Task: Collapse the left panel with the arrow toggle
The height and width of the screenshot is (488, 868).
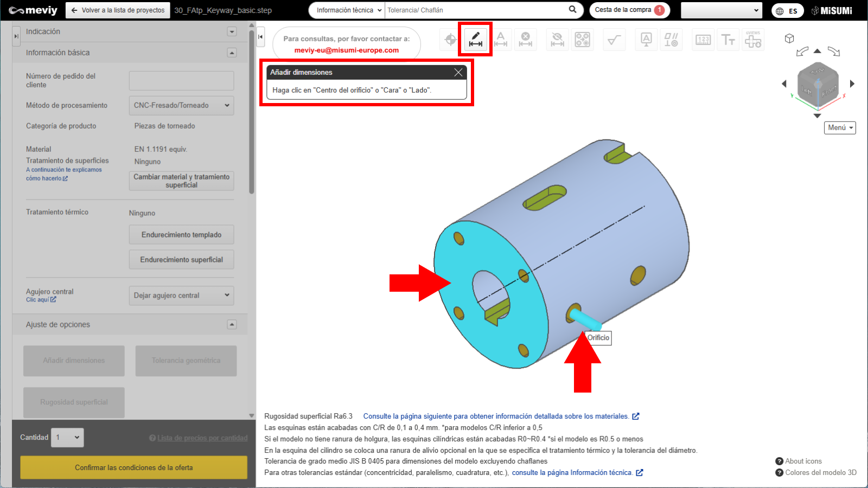Action: (x=260, y=37)
